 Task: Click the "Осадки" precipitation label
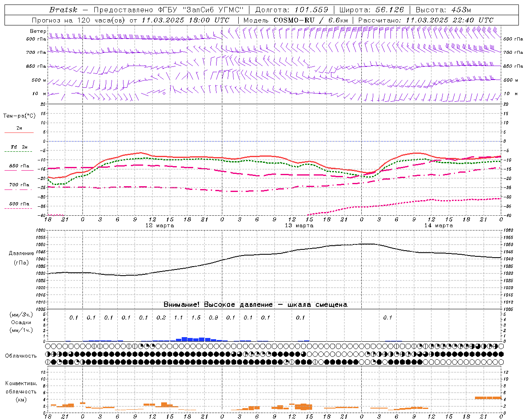tap(21, 322)
